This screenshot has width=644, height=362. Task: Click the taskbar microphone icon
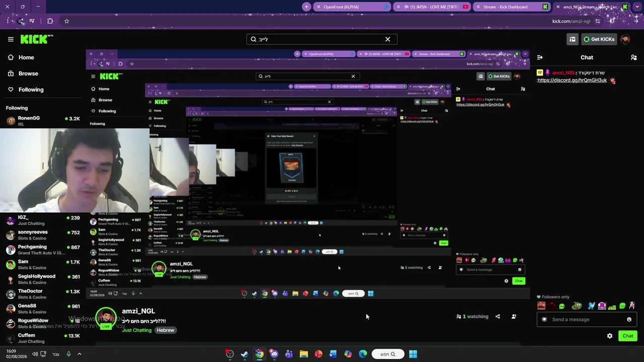(x=68, y=354)
